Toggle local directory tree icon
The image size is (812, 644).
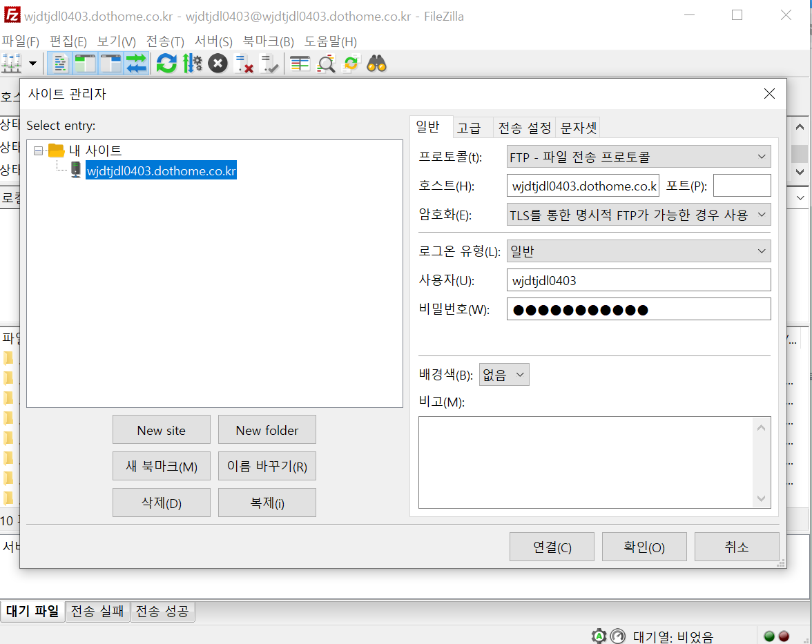tap(86, 64)
